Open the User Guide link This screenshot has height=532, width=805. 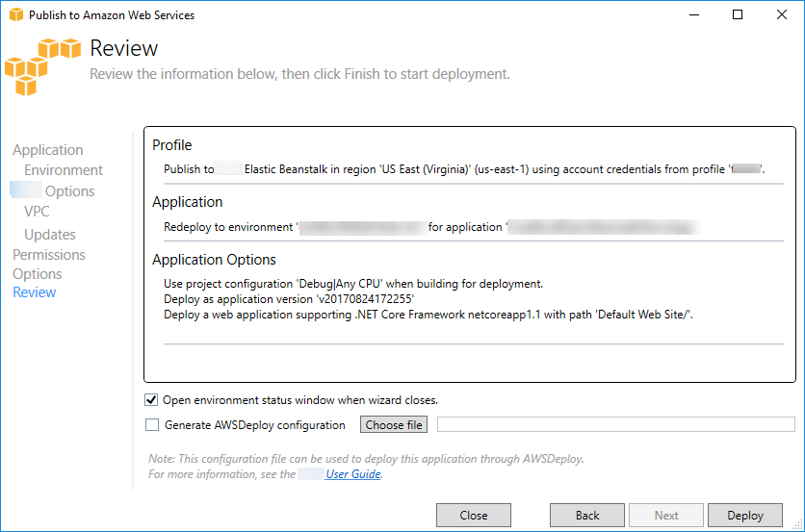(353, 474)
